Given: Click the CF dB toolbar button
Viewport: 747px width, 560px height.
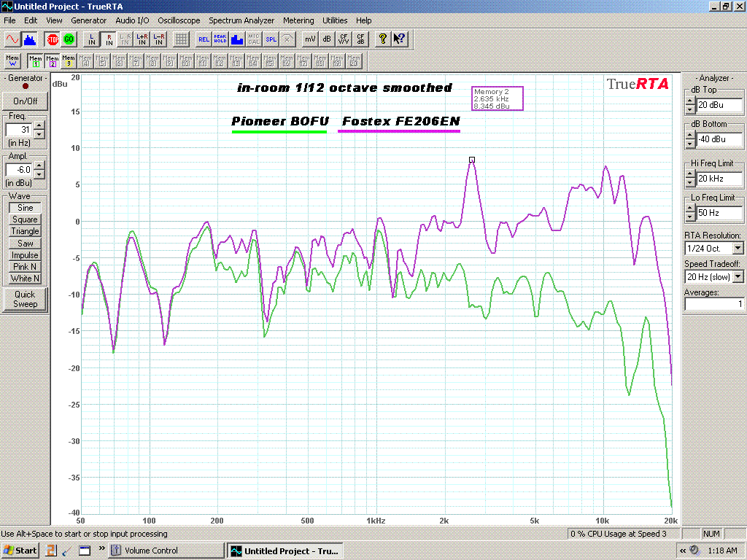Looking at the screenshot, I should click(360, 39).
